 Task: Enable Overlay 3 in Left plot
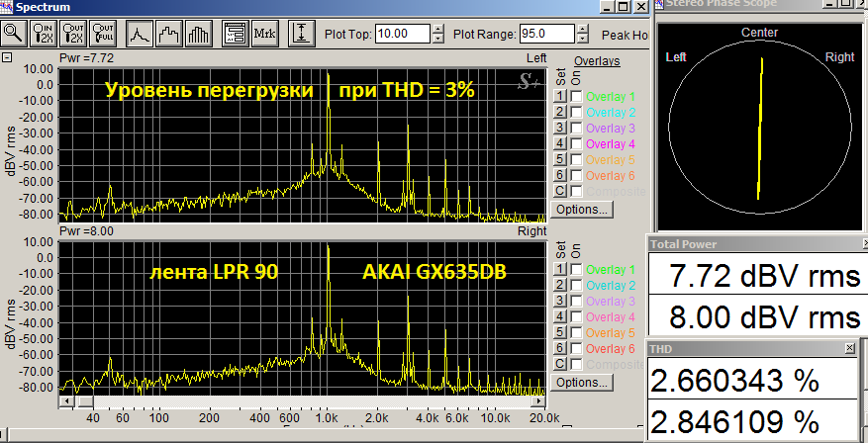pos(577,129)
